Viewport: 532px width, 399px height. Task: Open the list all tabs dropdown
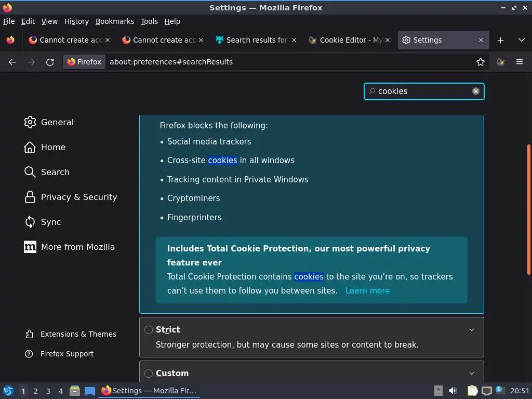pos(522,40)
